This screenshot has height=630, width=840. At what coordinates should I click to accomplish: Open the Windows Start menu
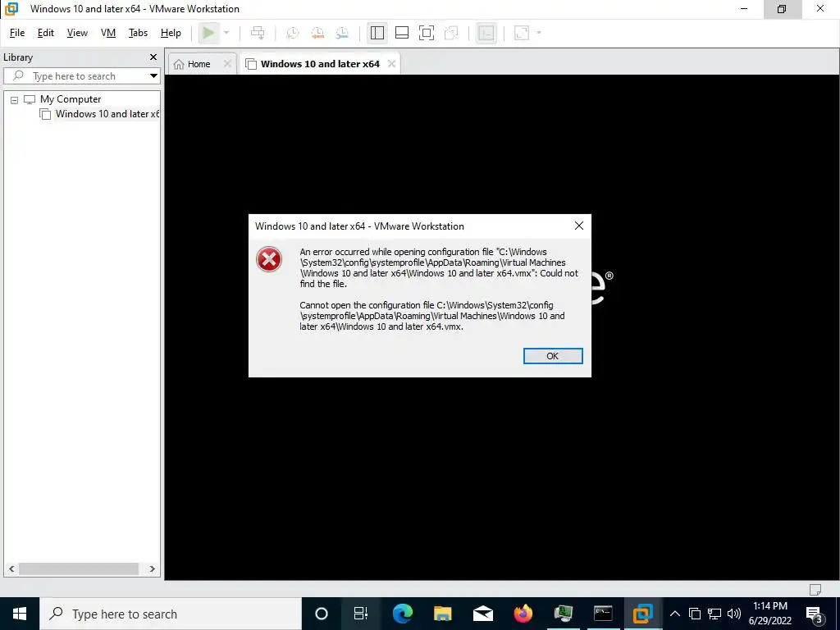point(20,614)
